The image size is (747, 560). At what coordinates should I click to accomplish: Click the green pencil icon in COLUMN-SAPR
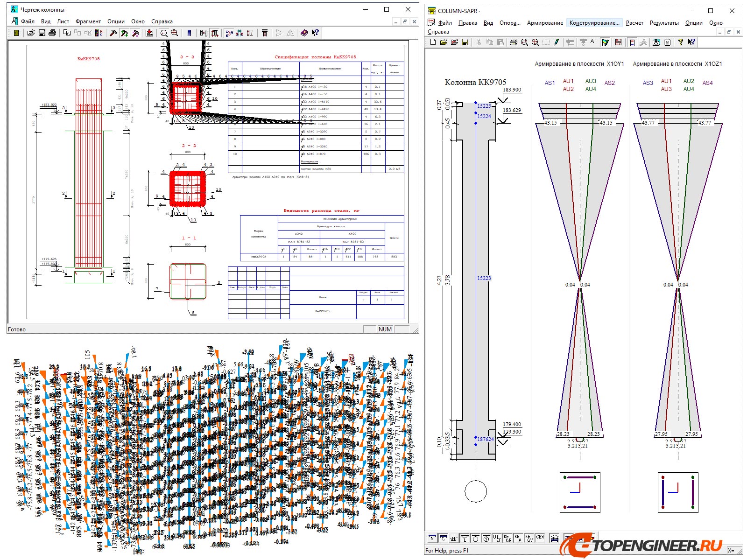tap(557, 42)
